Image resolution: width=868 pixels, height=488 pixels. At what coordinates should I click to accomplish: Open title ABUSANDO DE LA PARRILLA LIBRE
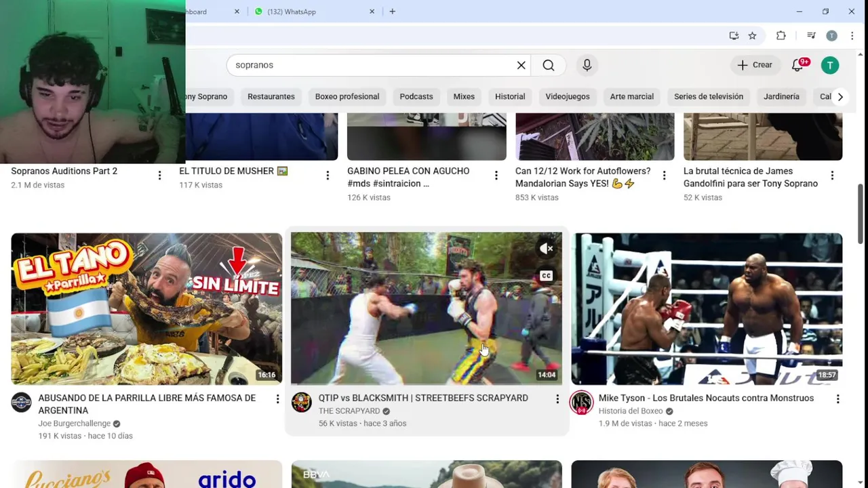coord(146,404)
